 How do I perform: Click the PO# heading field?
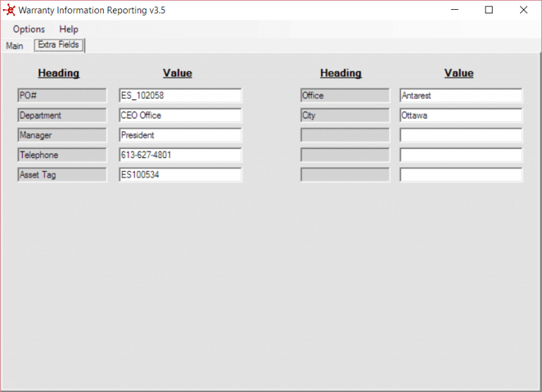click(x=62, y=96)
